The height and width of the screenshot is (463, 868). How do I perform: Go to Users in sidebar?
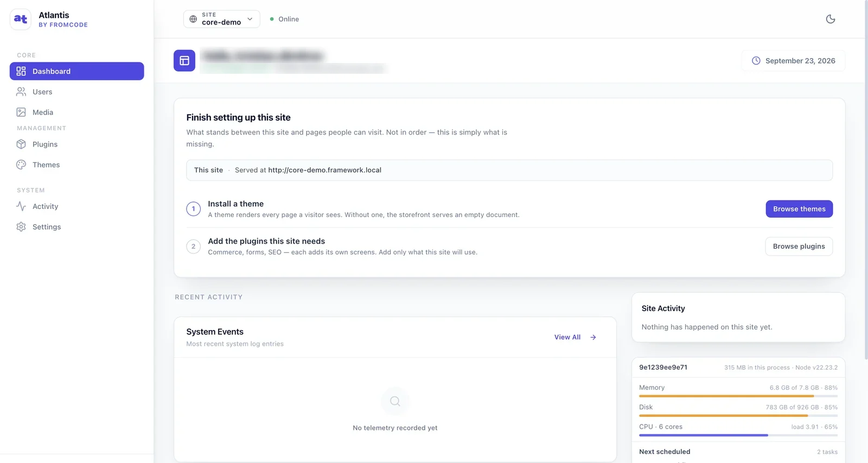tap(77, 92)
